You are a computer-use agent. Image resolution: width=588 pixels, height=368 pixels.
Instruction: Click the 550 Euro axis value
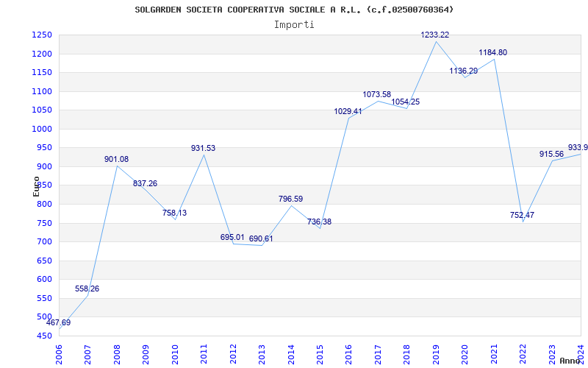pos(44,299)
